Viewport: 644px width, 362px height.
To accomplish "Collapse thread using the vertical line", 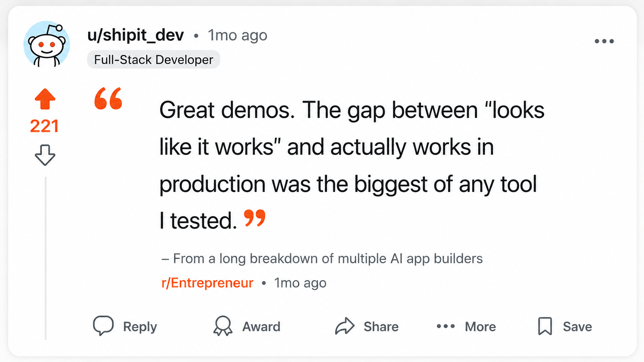I will (45, 258).
